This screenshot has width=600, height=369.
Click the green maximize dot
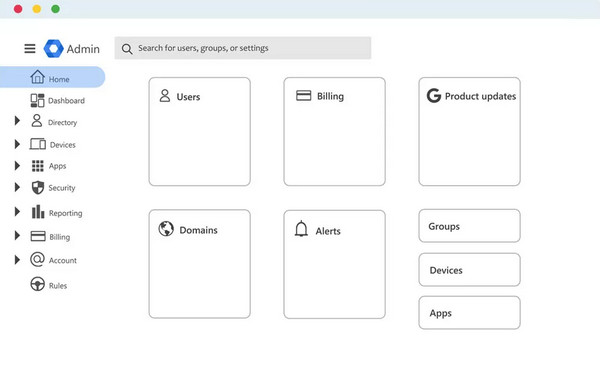click(x=55, y=9)
